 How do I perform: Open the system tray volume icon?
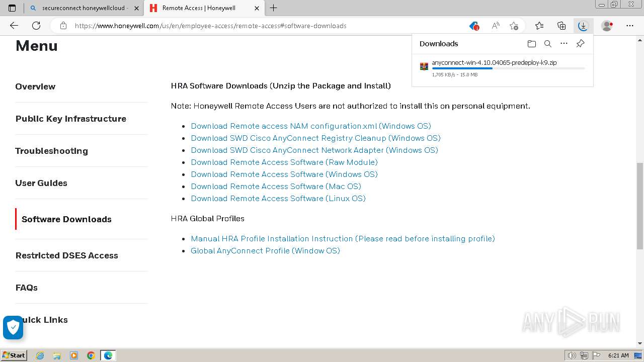[x=572, y=355]
